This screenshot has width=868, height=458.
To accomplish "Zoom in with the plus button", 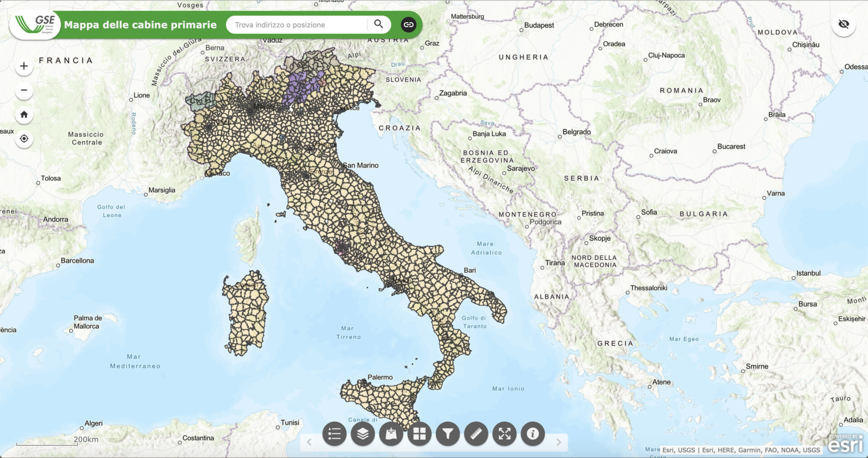I will [x=24, y=66].
